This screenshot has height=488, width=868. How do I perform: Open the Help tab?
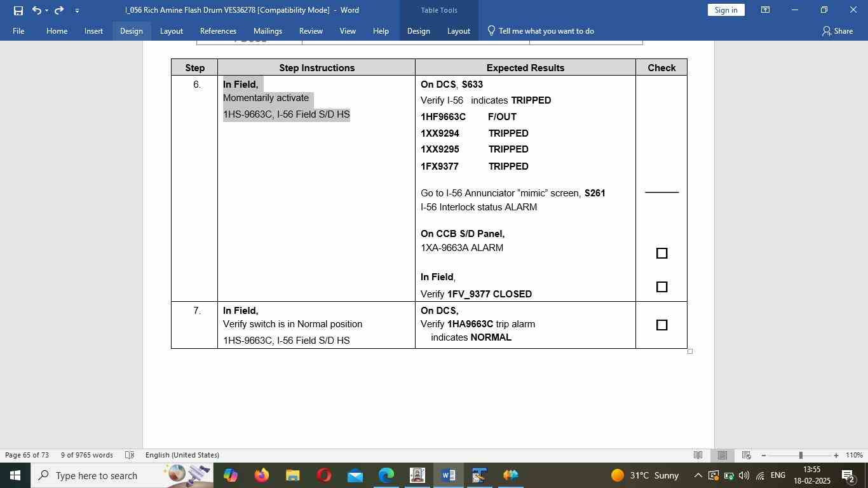coord(381,30)
